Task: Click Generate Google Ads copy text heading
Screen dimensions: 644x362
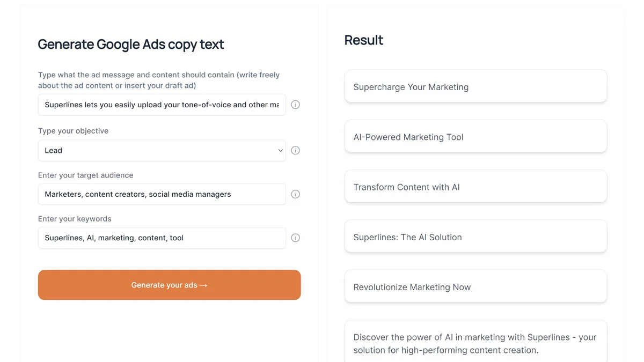Action: pyautogui.click(x=131, y=45)
